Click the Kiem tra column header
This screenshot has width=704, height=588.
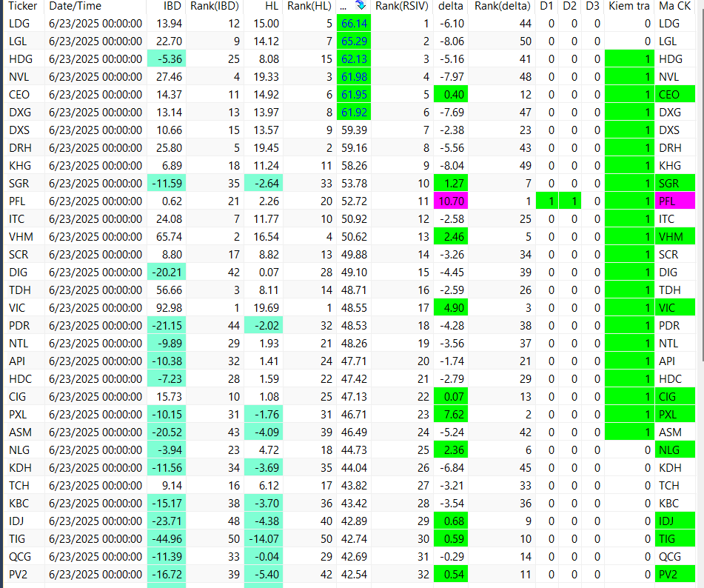coord(629,6)
